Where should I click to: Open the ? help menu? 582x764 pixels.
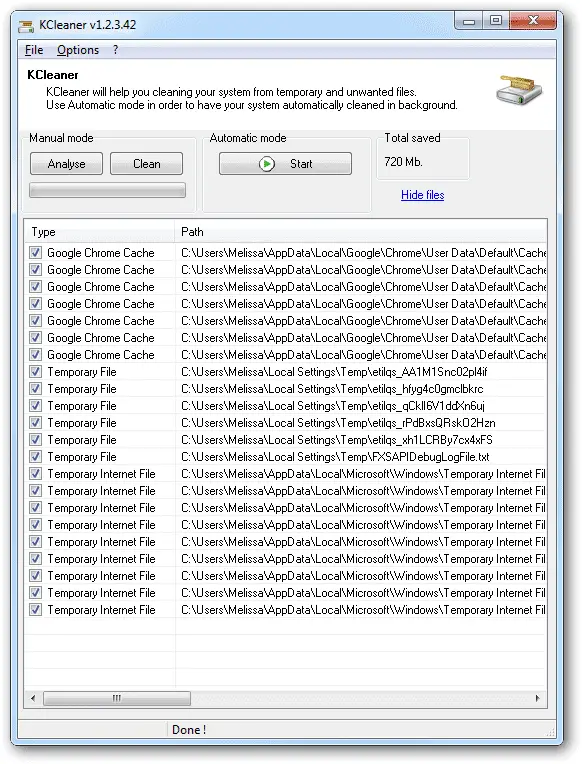point(115,50)
